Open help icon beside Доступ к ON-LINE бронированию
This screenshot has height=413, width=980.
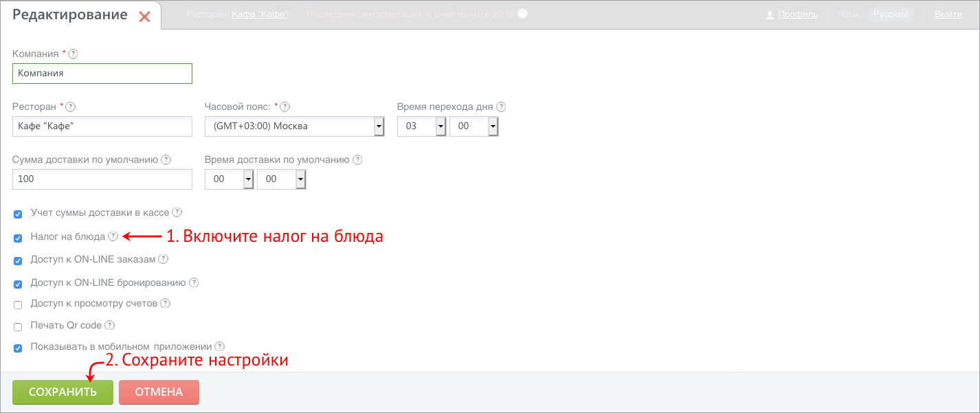click(x=194, y=282)
